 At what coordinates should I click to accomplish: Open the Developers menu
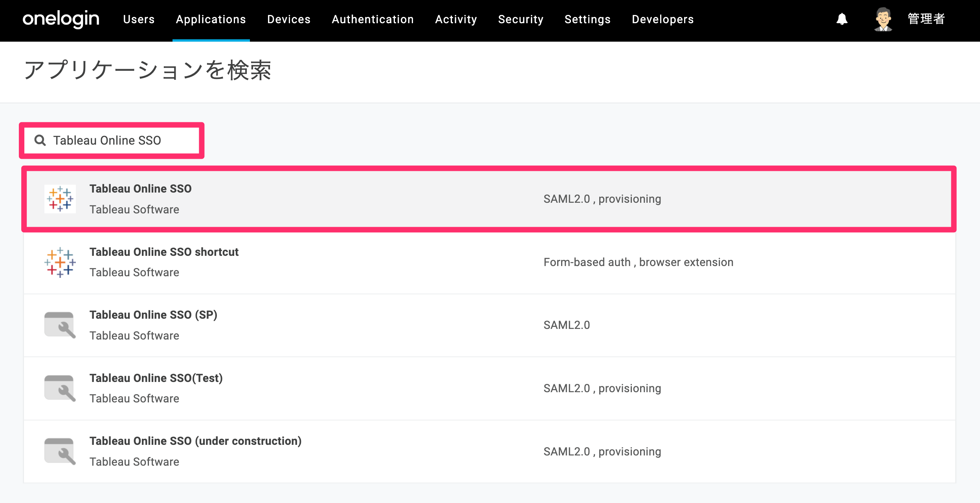663,19
